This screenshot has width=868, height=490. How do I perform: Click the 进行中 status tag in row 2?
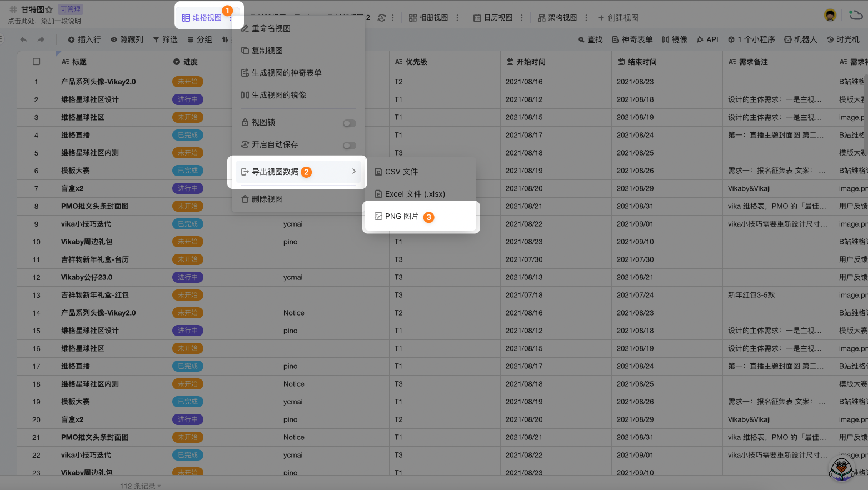pos(188,99)
